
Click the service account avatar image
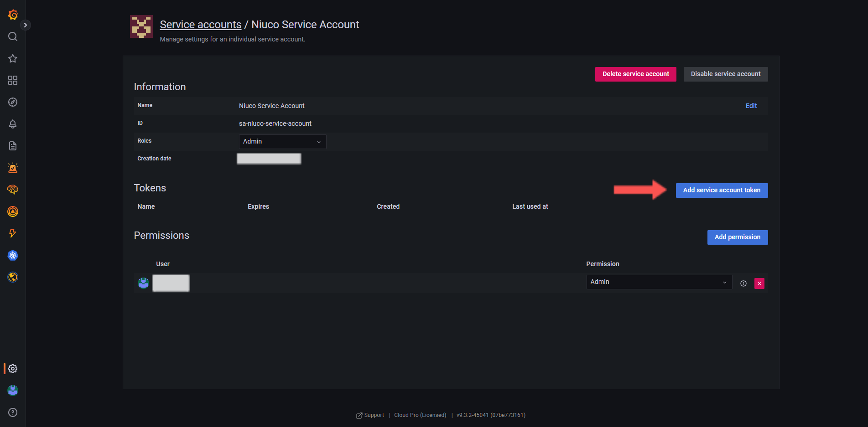141,26
